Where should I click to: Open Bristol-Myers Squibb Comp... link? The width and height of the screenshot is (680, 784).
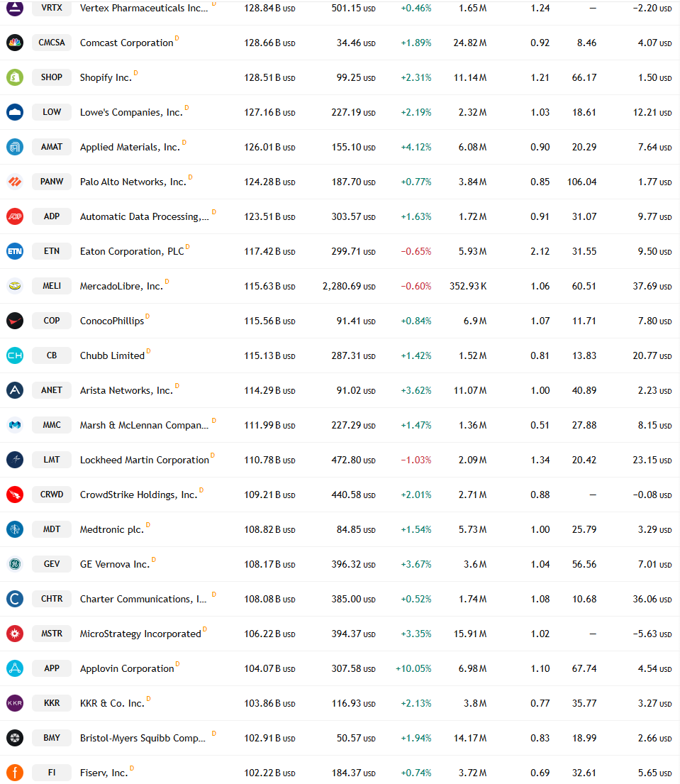click(143, 738)
